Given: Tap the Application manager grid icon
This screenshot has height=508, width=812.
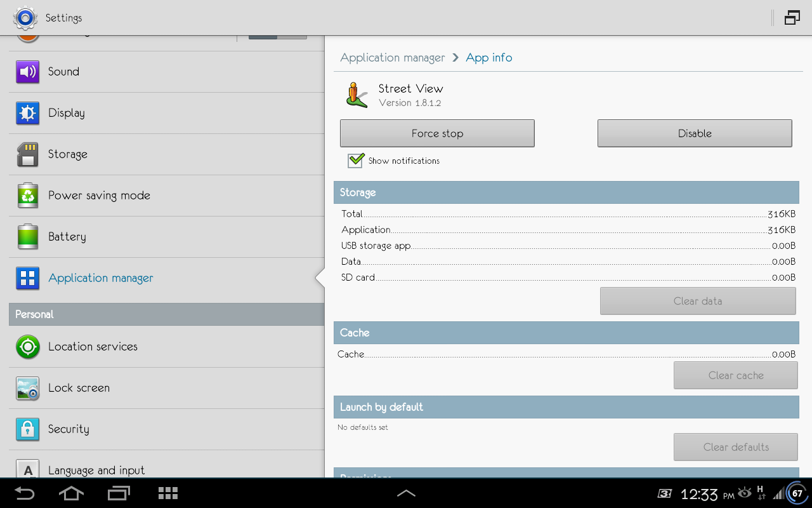Looking at the screenshot, I should (27, 278).
